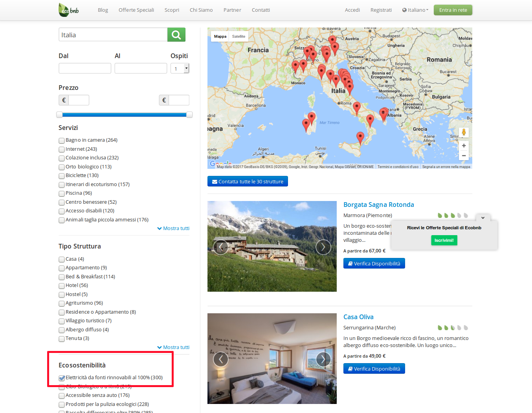Expand Servizi list with Mostra tutti
Viewport: 532px width, 413px height.
(x=173, y=228)
